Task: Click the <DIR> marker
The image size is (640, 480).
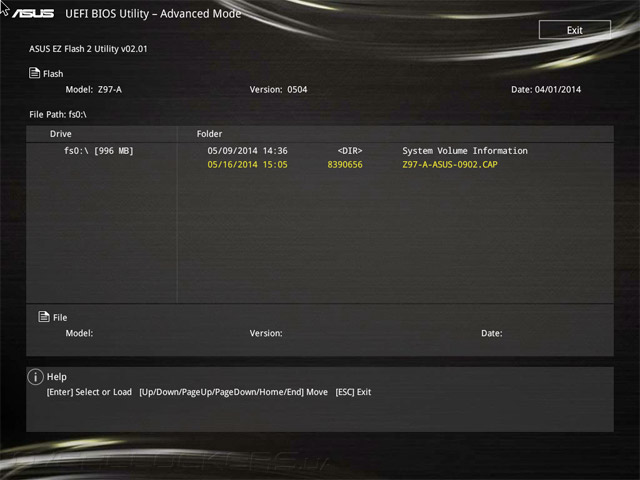Action: 350,151
